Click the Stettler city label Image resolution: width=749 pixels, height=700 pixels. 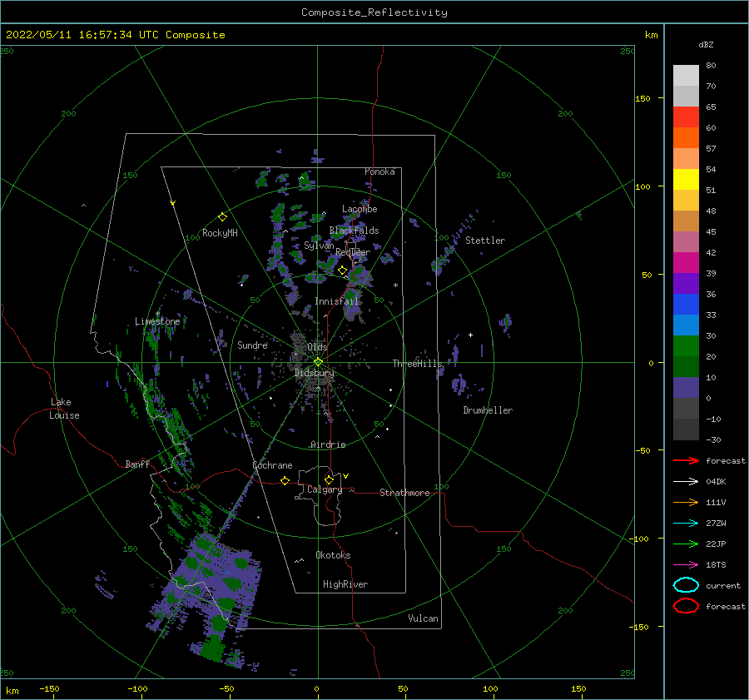[x=485, y=241]
